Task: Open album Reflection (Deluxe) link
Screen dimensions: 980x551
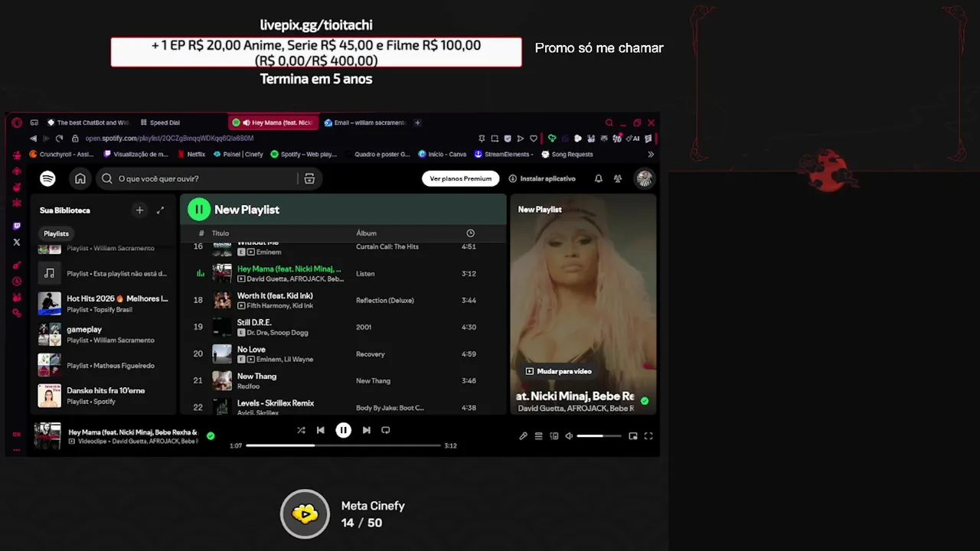Action: tap(385, 300)
